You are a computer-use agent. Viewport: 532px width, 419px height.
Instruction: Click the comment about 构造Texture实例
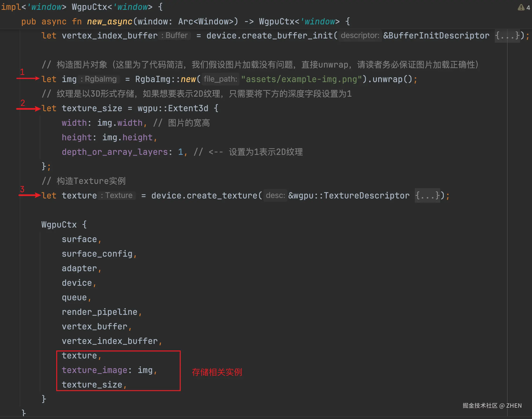point(84,181)
